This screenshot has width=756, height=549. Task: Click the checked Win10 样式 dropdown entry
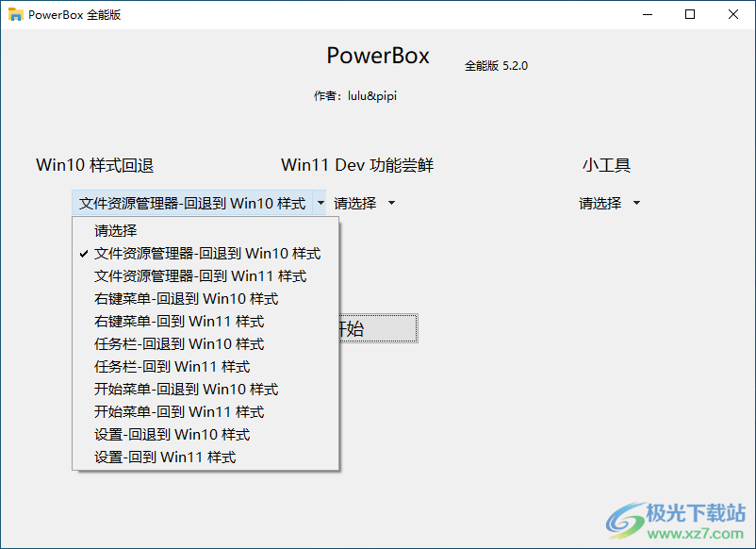(201, 253)
